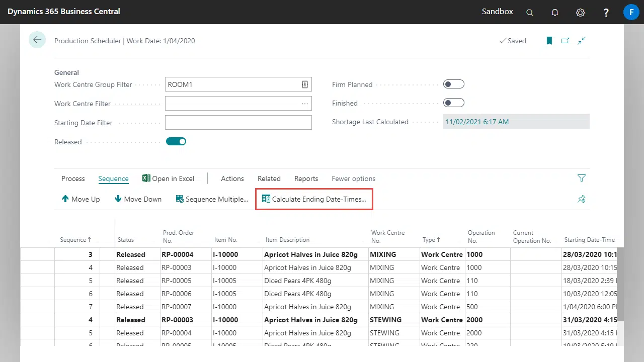Click the Move Down arrow icon
Image resolution: width=644 pixels, height=362 pixels.
(118, 199)
